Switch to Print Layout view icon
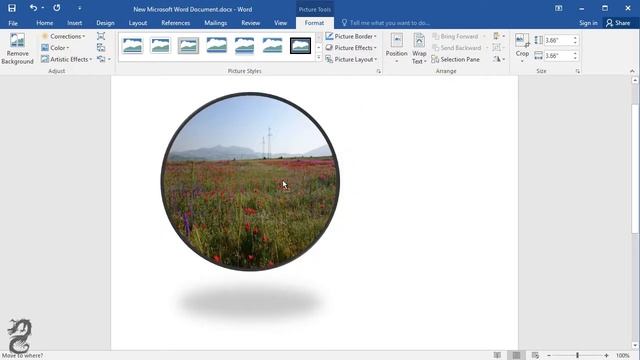640x360 pixels. (516, 355)
